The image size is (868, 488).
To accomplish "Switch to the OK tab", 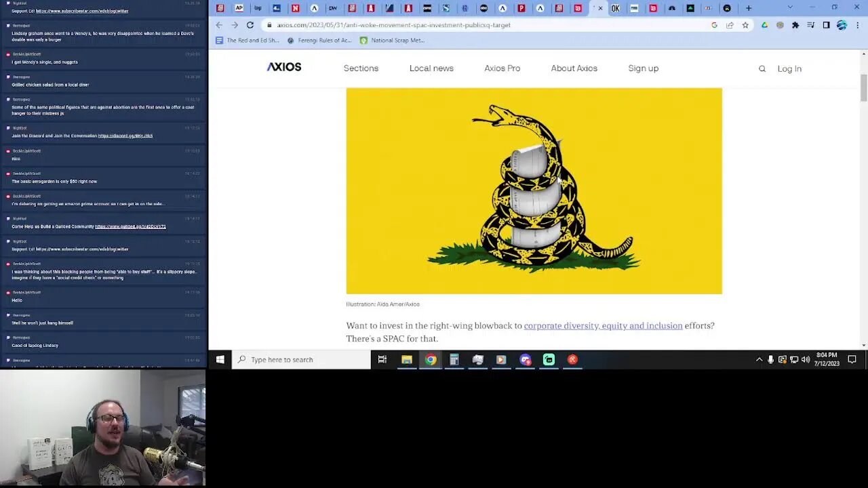I will [615, 8].
